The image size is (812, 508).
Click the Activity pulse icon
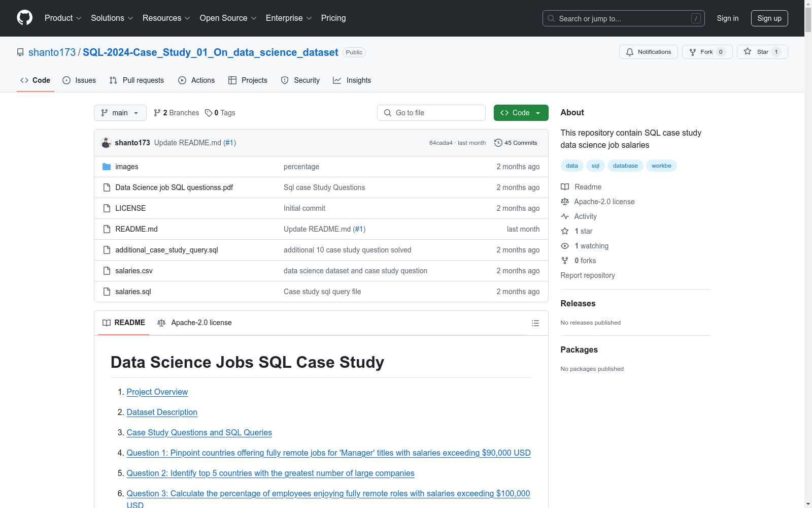[x=565, y=216]
